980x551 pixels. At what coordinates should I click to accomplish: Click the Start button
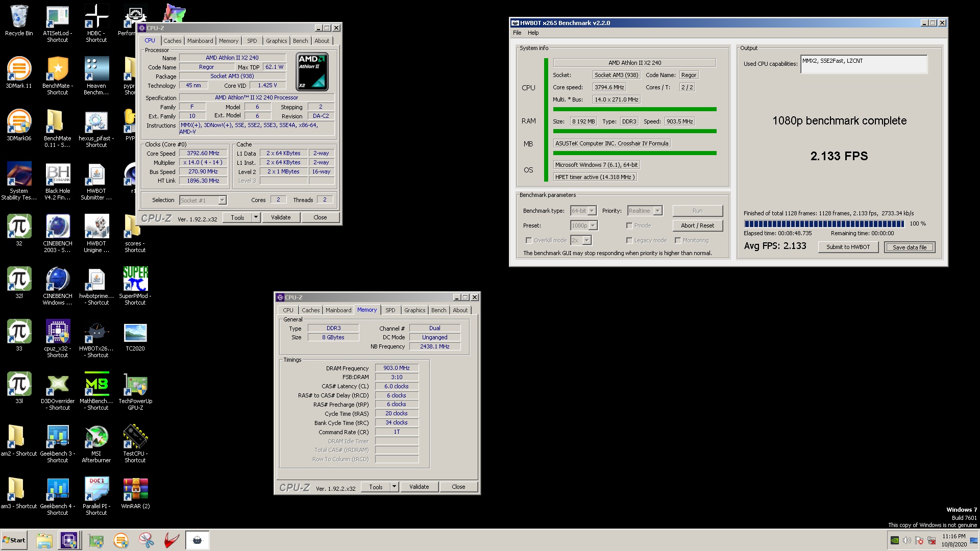[14, 540]
